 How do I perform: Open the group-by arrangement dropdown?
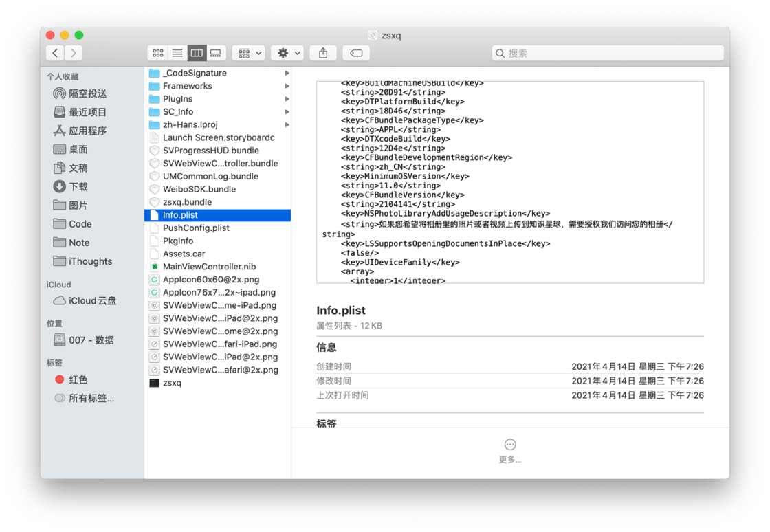(249, 53)
